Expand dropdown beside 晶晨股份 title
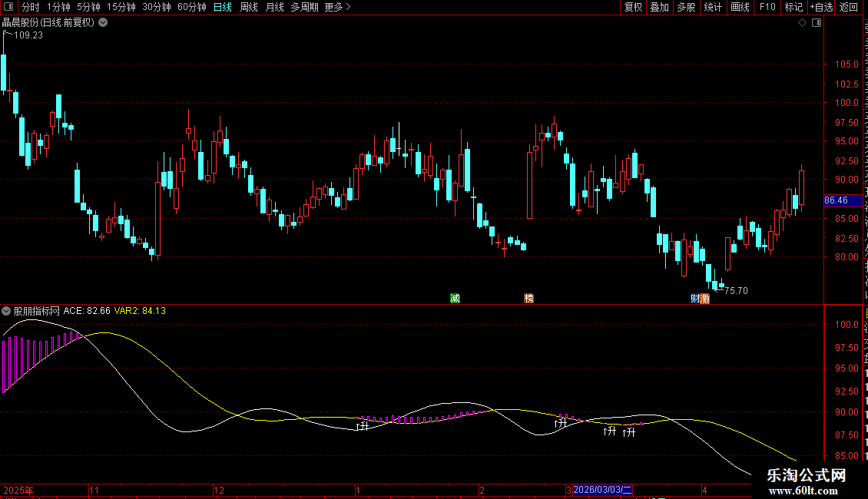The width and height of the screenshot is (868, 499). [x=103, y=23]
